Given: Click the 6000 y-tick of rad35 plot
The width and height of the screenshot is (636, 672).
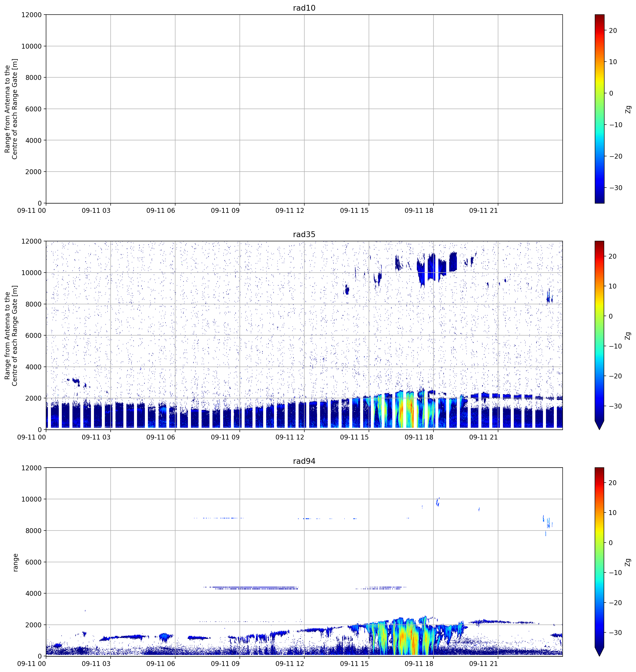Looking at the screenshot, I should [33, 336].
